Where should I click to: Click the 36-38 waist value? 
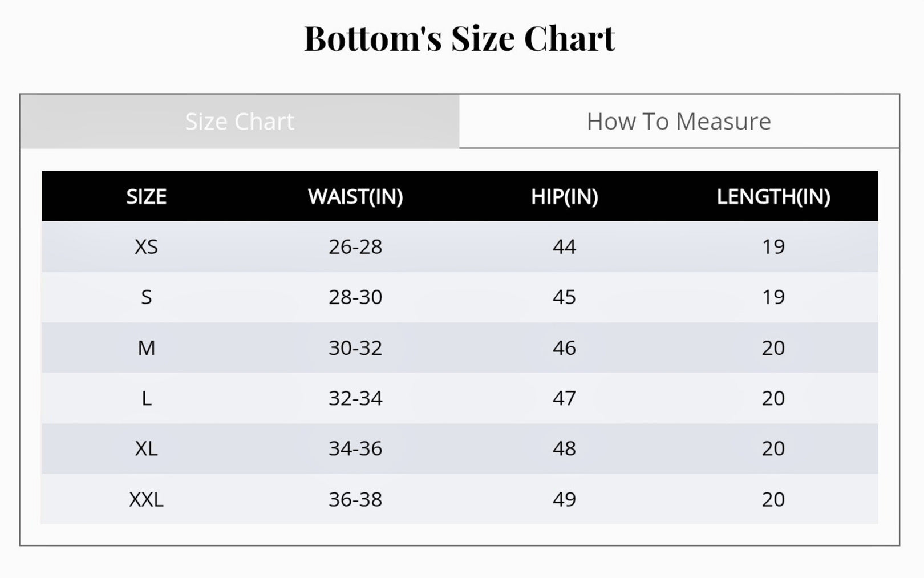coord(355,500)
